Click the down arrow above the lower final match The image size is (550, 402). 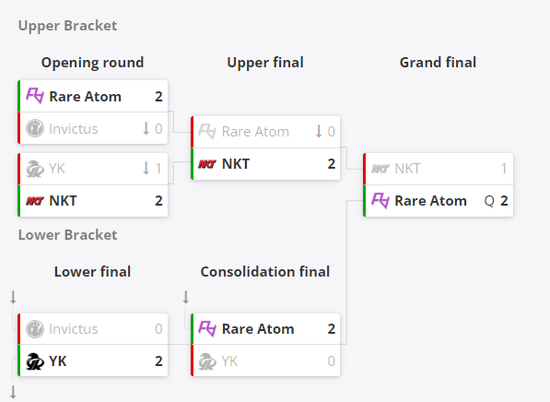tap(13, 297)
